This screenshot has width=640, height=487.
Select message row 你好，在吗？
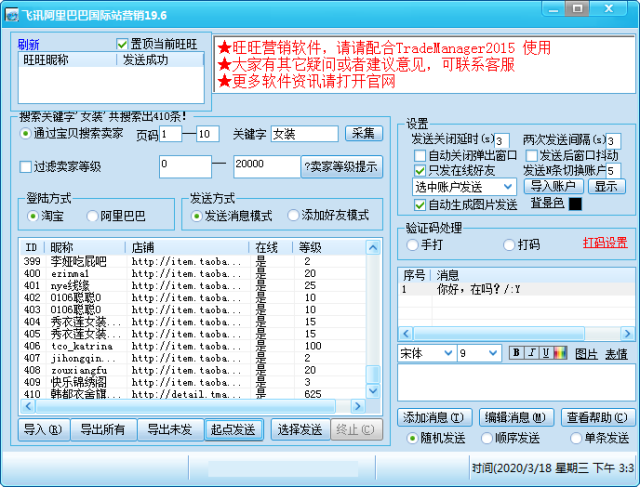tap(516, 289)
